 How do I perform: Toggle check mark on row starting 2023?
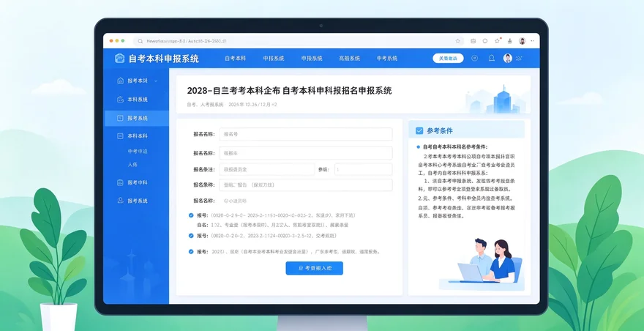[x=191, y=252]
